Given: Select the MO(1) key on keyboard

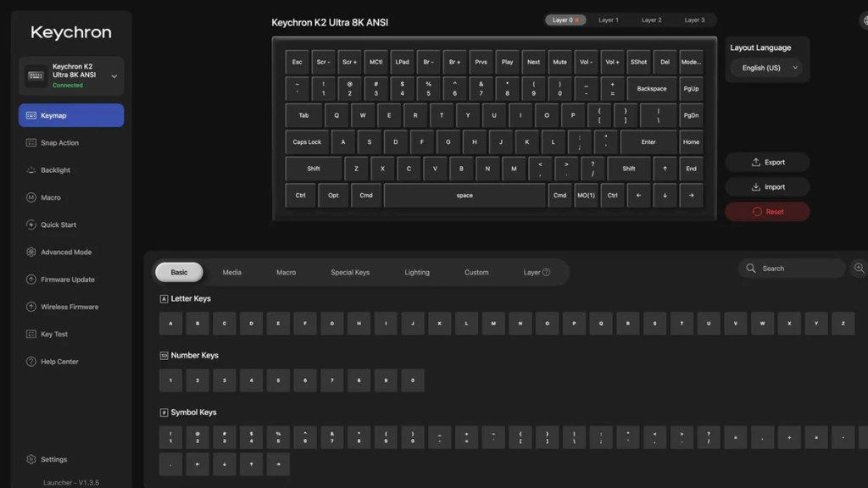Looking at the screenshot, I should tap(586, 196).
